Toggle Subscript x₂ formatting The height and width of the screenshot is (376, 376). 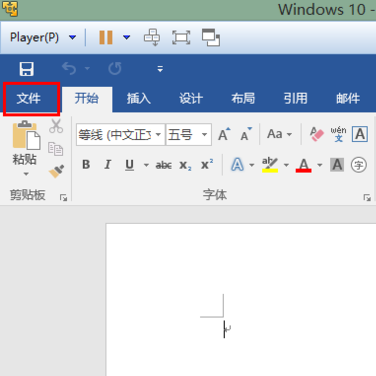185,165
